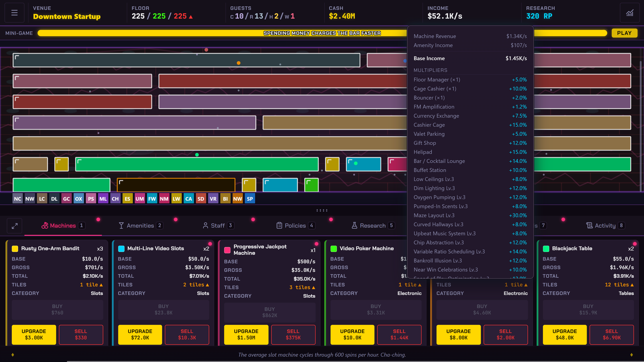Image resolution: width=644 pixels, height=362 pixels.
Task: Click cyan square icon on Multi-Line Video Slots
Action: point(121,249)
